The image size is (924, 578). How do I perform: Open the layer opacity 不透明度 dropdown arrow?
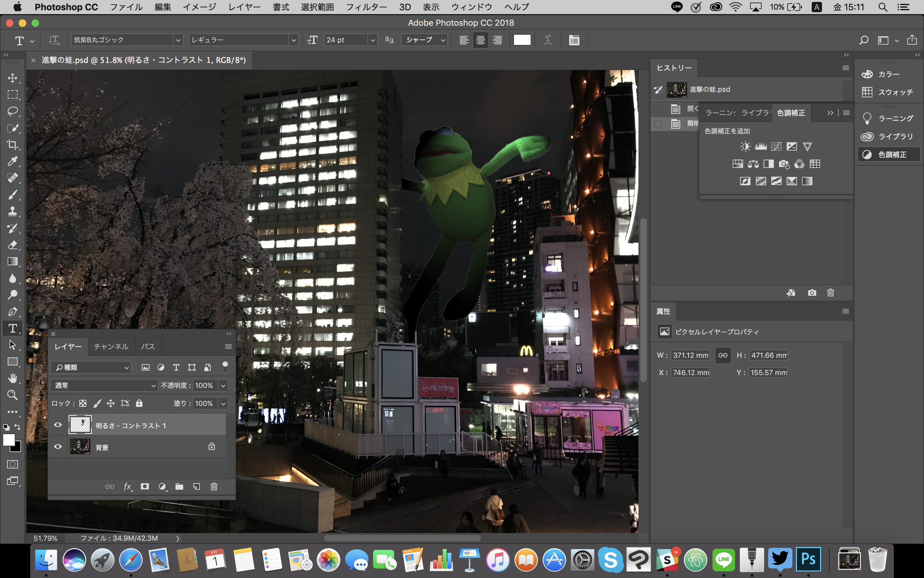pos(223,385)
